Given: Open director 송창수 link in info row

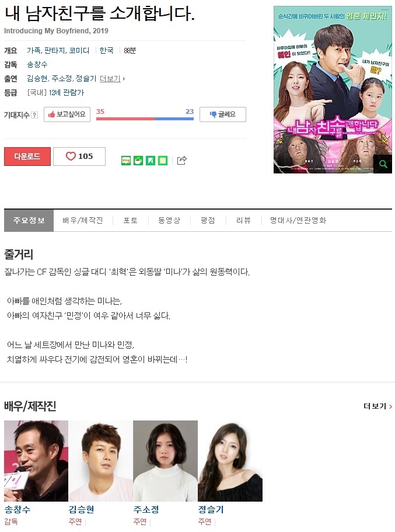Looking at the screenshot, I should (x=37, y=64).
